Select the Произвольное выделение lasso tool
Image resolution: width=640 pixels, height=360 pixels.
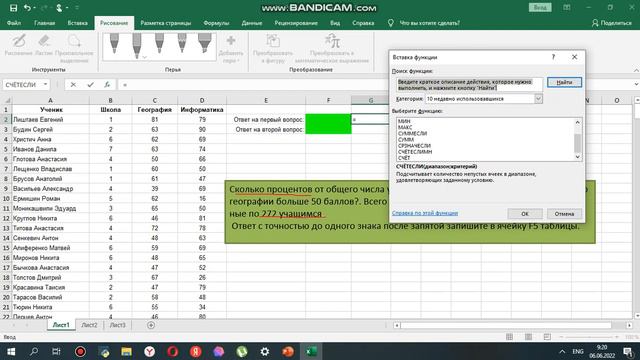coord(74,41)
